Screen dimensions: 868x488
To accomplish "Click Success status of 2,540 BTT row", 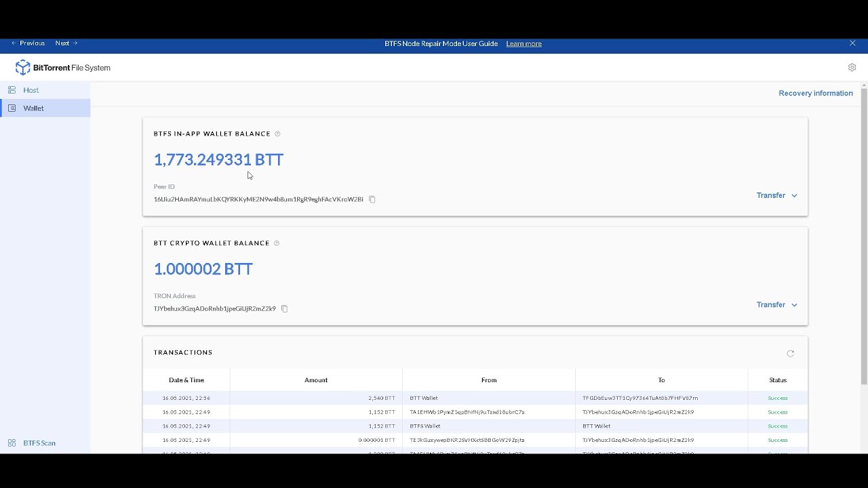I will pyautogui.click(x=778, y=399).
